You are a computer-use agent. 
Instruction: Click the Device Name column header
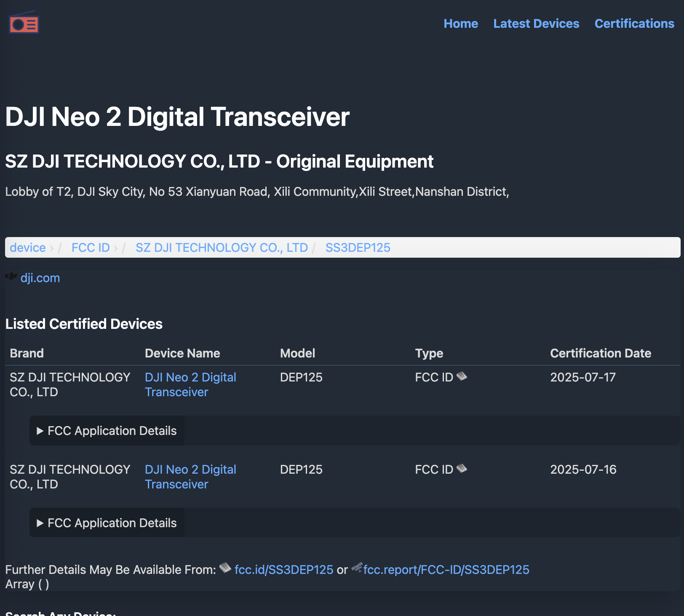pyautogui.click(x=182, y=353)
